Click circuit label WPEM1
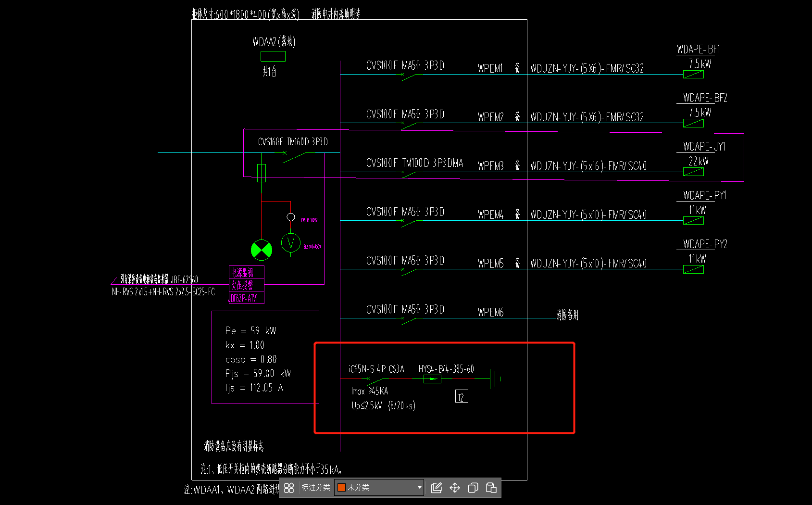812x505 pixels. 490,68
